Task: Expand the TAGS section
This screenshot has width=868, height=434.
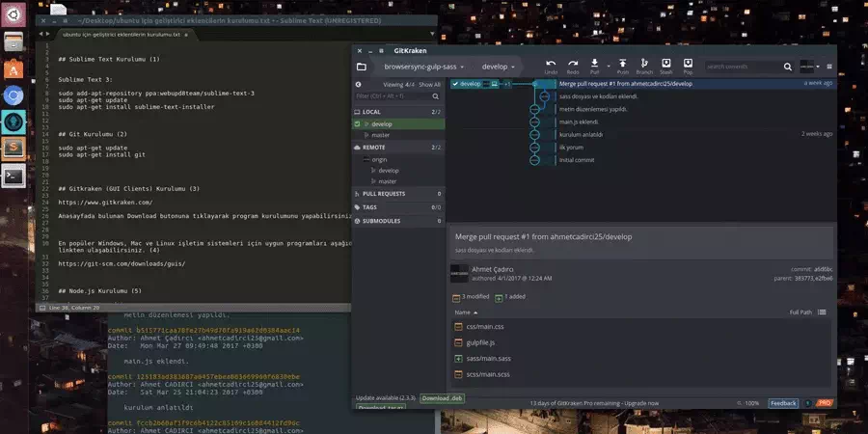Action: pyautogui.click(x=398, y=207)
